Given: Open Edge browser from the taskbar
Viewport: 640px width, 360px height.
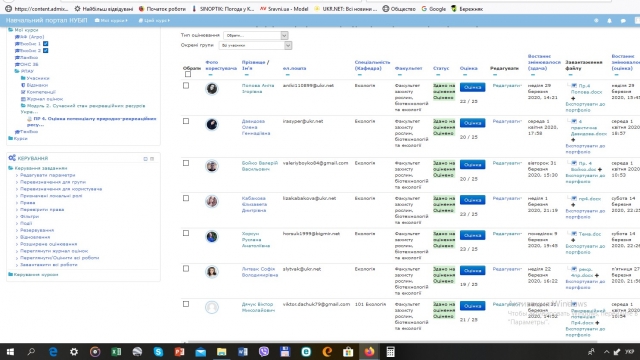Looking at the screenshot, I should tap(53, 351).
